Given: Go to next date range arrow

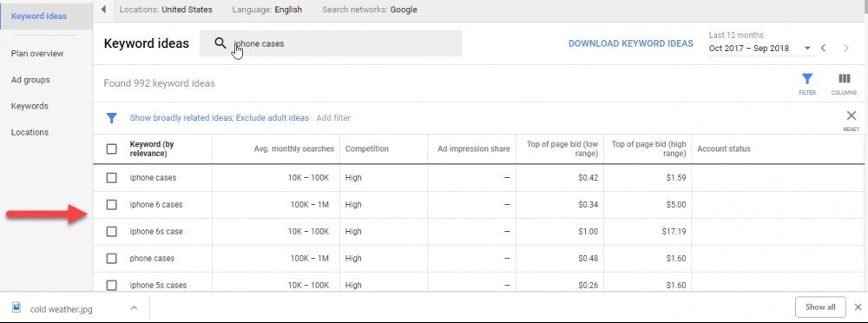Looking at the screenshot, I should point(845,49).
